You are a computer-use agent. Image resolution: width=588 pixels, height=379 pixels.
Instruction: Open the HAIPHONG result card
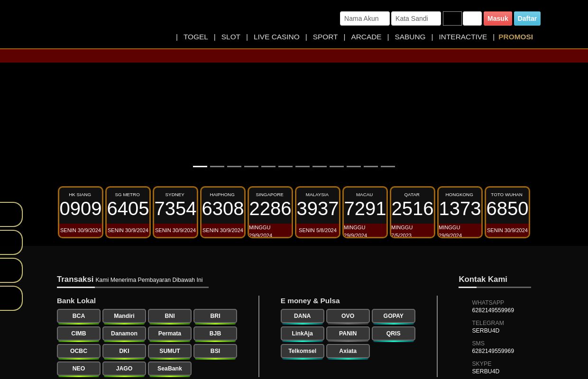[223, 212]
